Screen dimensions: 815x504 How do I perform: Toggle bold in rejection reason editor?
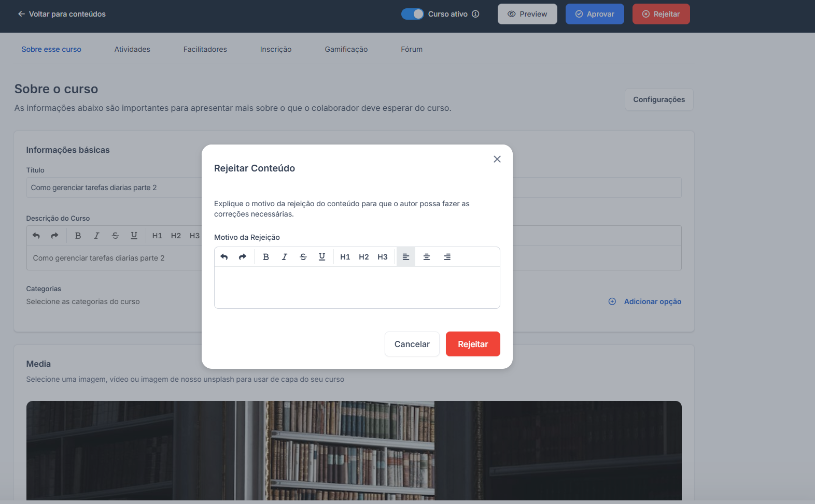(x=266, y=257)
